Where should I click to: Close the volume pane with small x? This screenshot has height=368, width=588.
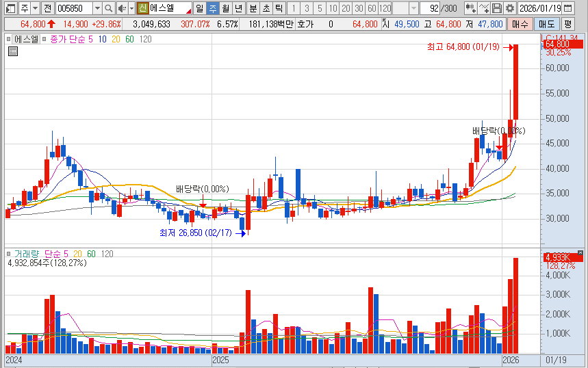pos(580,253)
